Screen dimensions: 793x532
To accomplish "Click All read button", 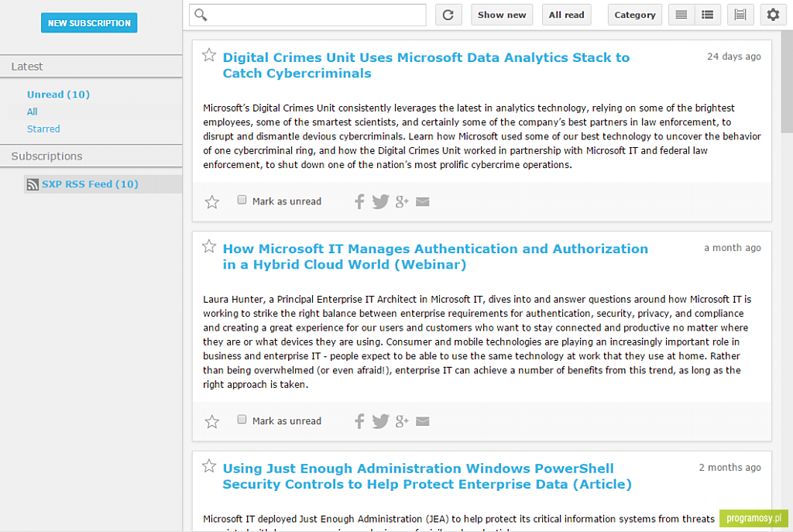I will pos(566,15).
